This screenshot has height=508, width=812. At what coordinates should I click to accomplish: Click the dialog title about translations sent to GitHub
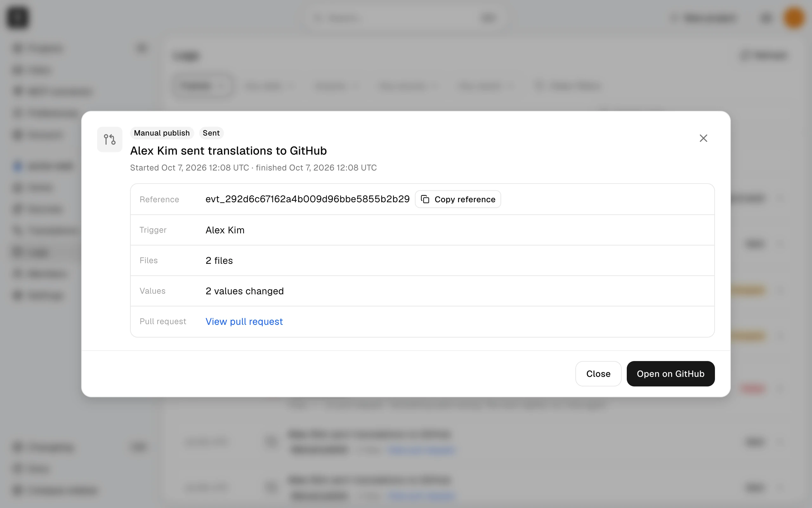tap(228, 151)
